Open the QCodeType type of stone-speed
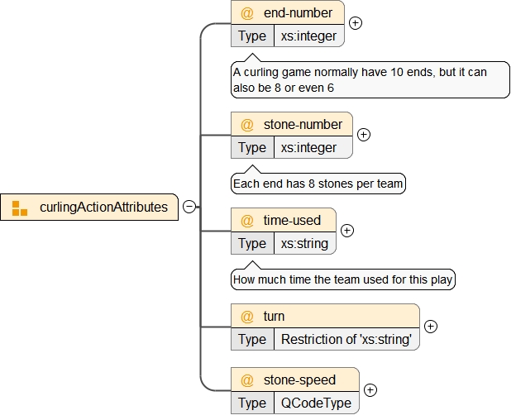Screen dimensions: 516x420 [x=316, y=403]
